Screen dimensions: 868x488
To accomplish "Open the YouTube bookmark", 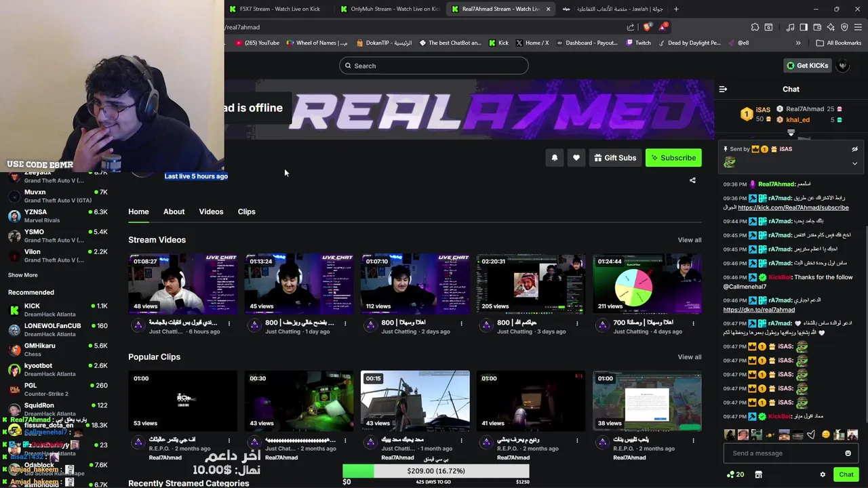I will [257, 43].
